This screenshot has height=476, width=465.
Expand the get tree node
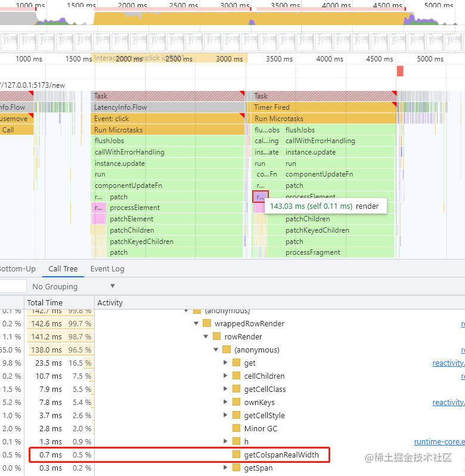pyautogui.click(x=225, y=363)
